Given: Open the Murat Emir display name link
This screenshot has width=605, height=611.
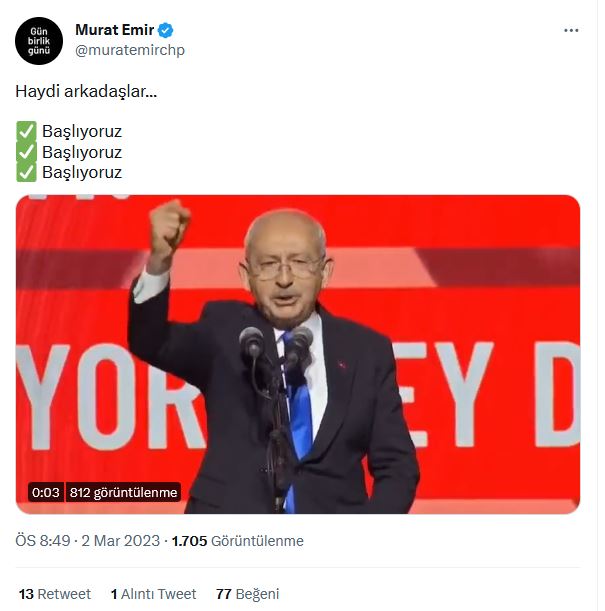Looking at the screenshot, I should 115,30.
